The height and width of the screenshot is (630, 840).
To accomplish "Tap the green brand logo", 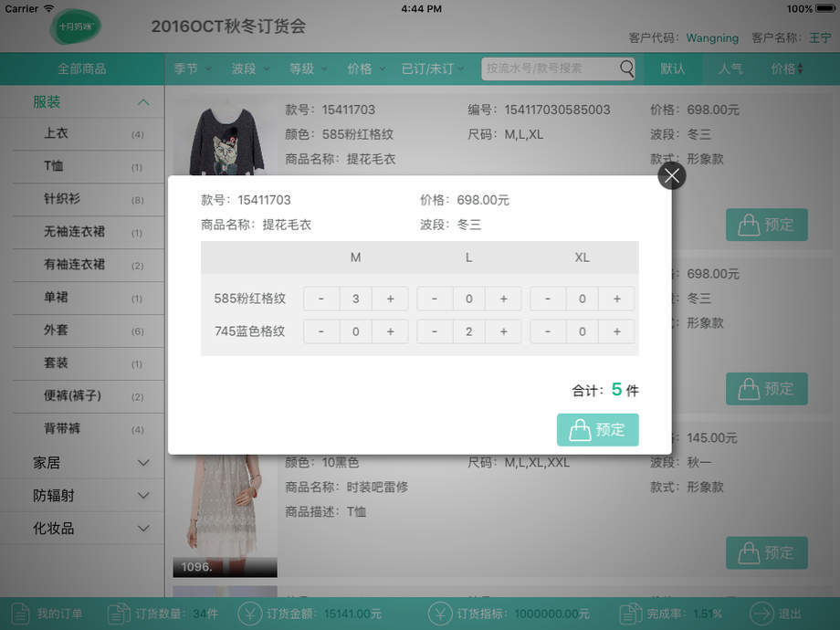I will point(76,26).
